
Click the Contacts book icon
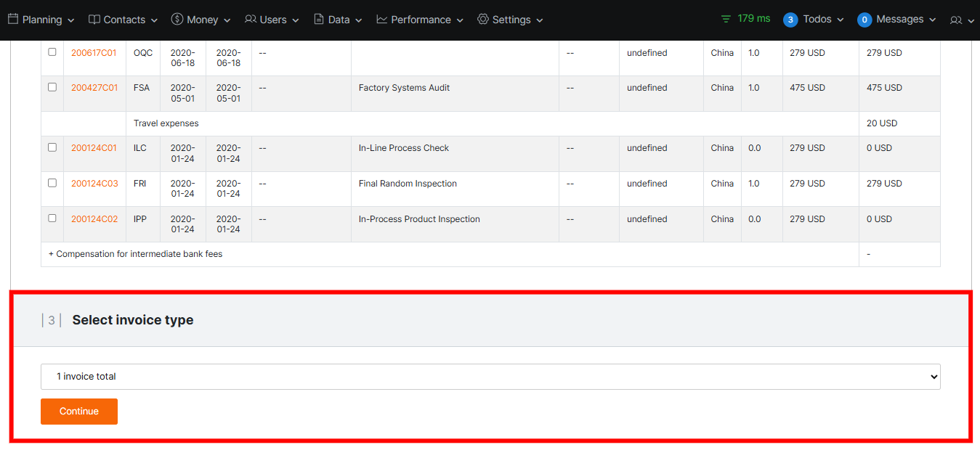(x=94, y=20)
